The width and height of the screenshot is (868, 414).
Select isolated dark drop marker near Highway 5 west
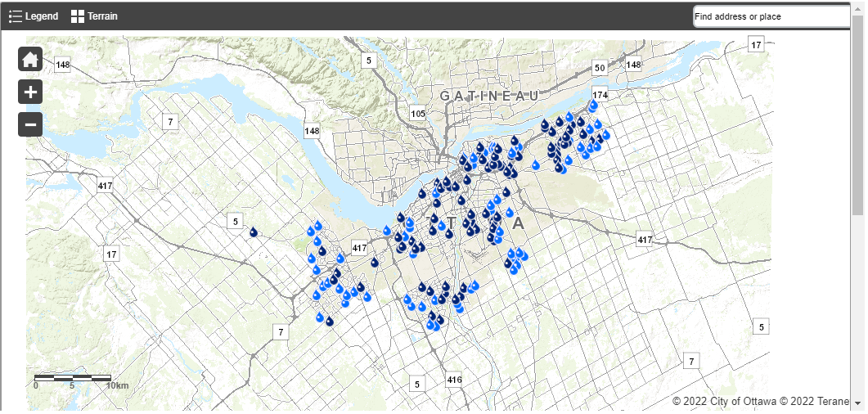(x=254, y=232)
